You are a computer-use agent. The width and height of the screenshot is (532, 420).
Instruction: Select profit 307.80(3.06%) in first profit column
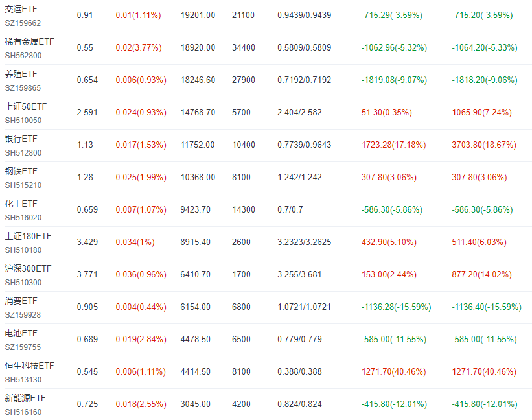[389, 177]
